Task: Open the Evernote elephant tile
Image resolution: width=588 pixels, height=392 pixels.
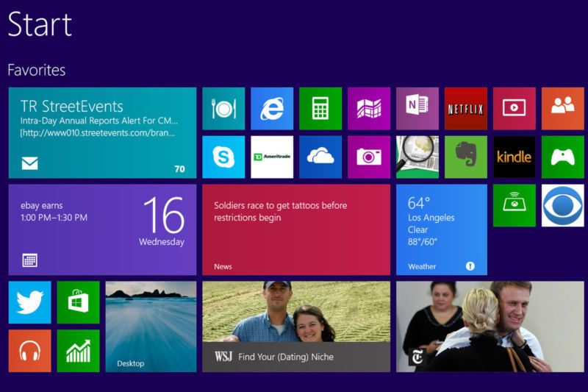Action: point(466,157)
